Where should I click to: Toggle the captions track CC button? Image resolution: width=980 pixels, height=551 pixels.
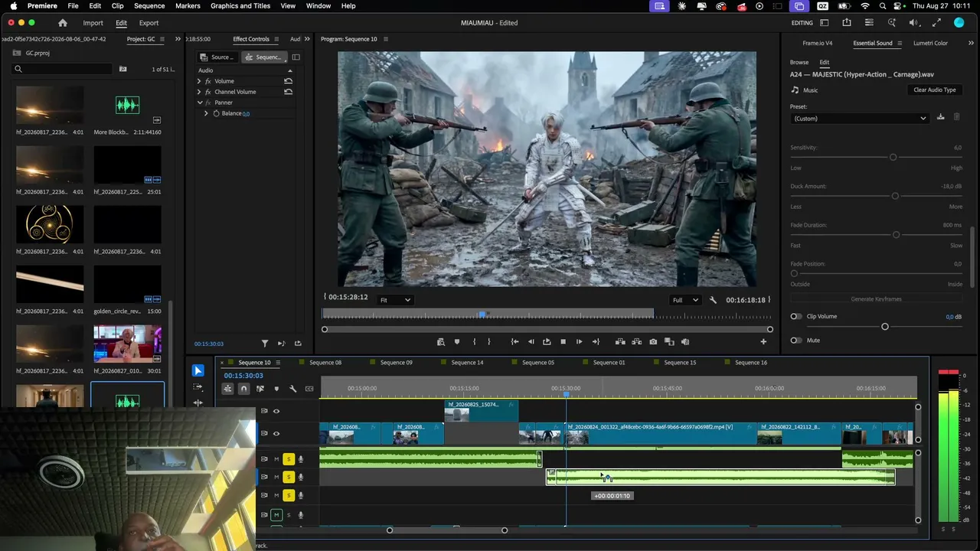pyautogui.click(x=309, y=389)
